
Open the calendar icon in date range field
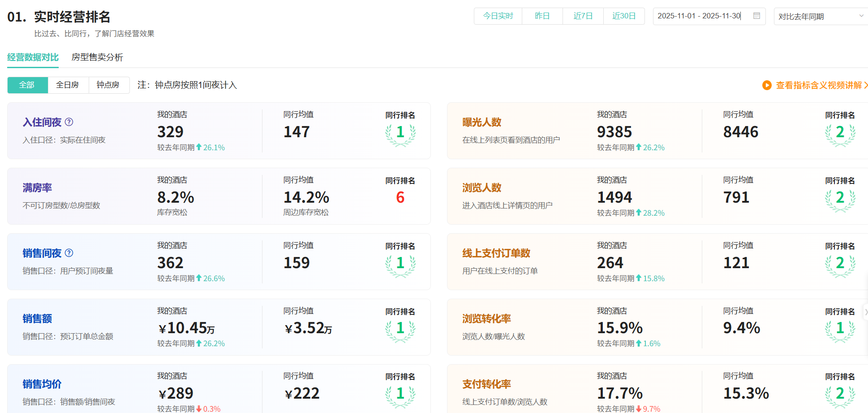757,16
